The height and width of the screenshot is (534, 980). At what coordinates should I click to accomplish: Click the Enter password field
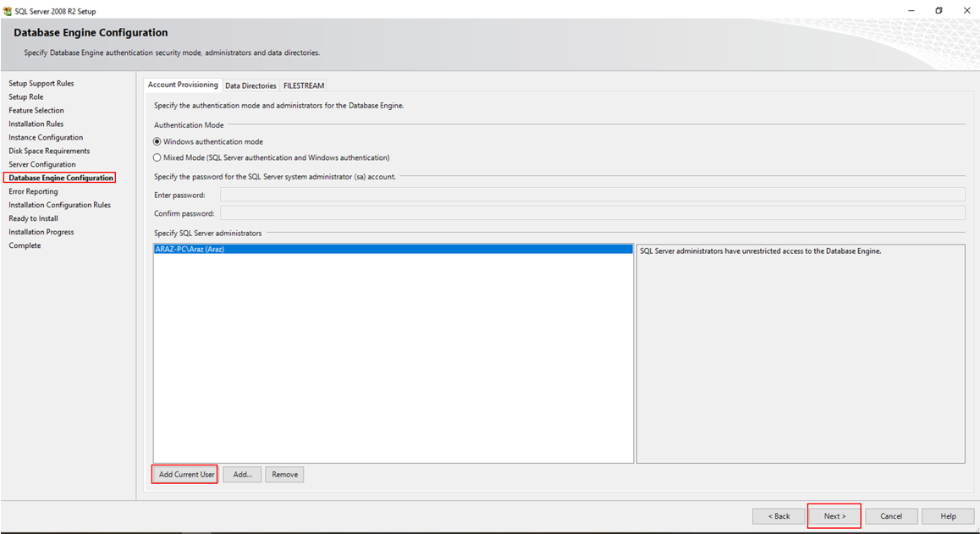pos(592,195)
